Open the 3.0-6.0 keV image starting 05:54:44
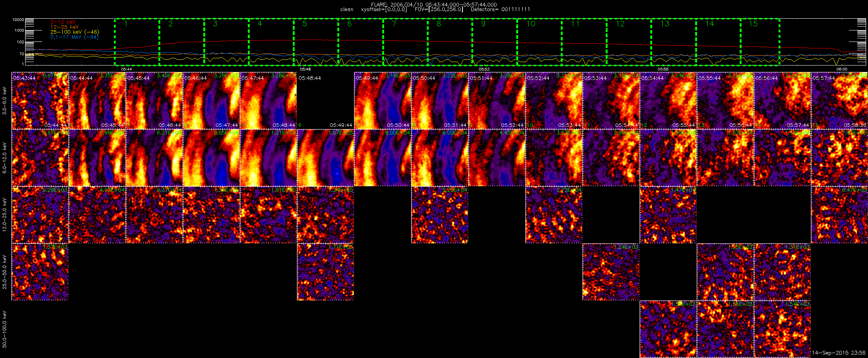Image resolution: width=868 pixels, height=358 pixels. tap(668, 101)
